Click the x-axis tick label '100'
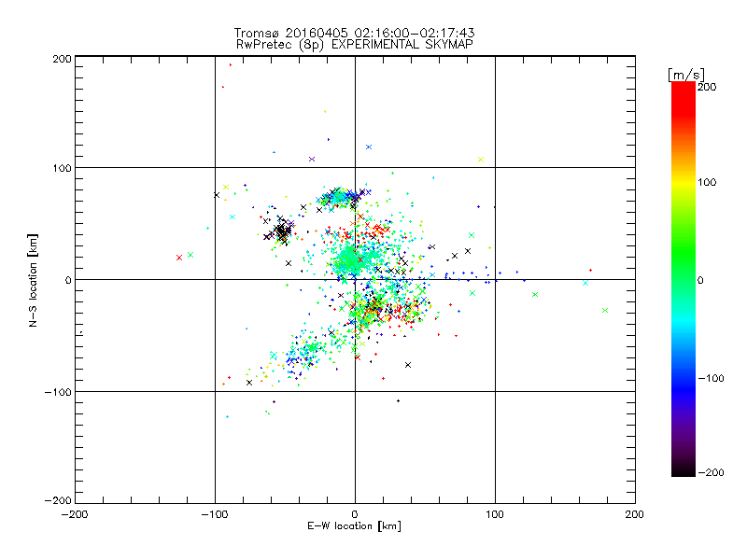 point(495,514)
